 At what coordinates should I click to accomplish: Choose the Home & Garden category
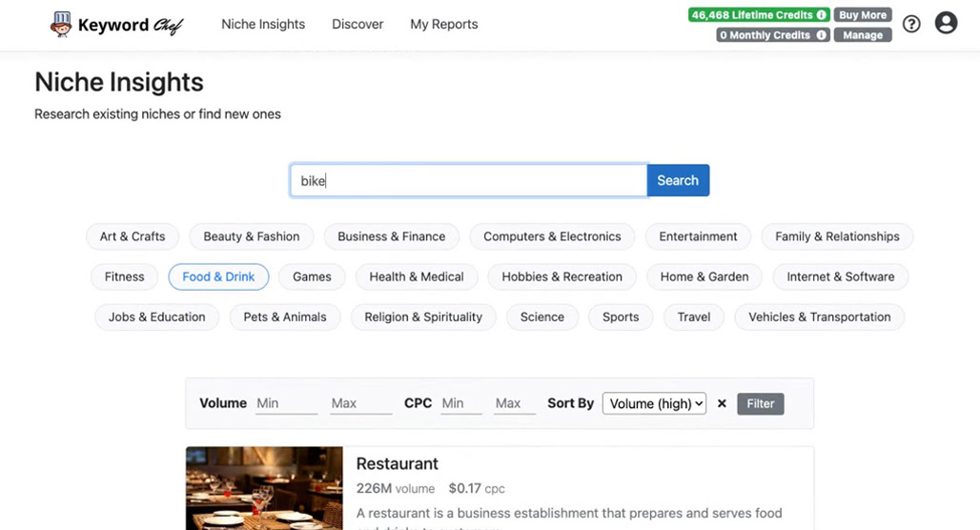pos(704,276)
